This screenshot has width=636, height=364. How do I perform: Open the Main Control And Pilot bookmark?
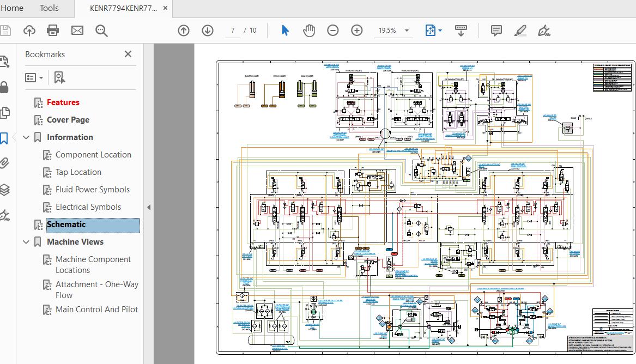tap(96, 310)
